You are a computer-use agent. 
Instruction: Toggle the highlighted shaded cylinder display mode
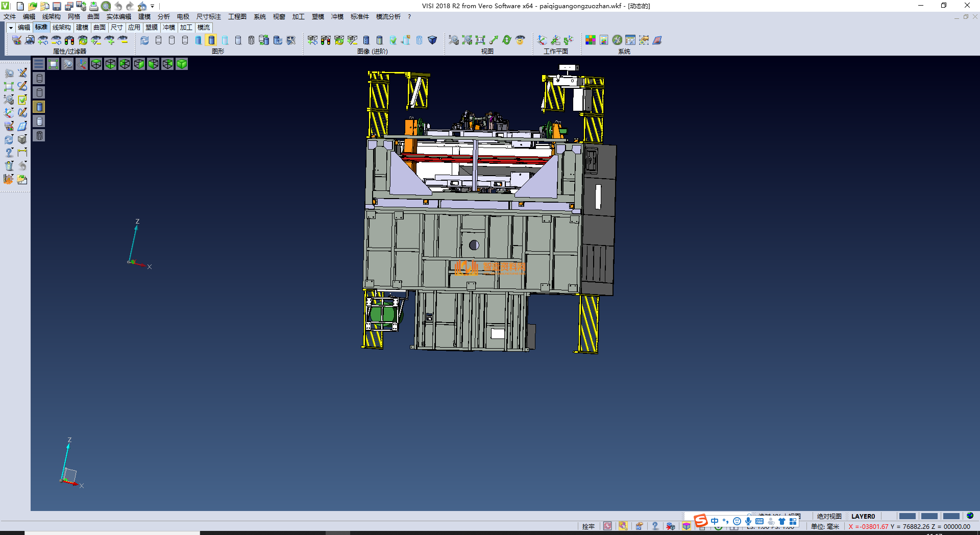[x=211, y=40]
